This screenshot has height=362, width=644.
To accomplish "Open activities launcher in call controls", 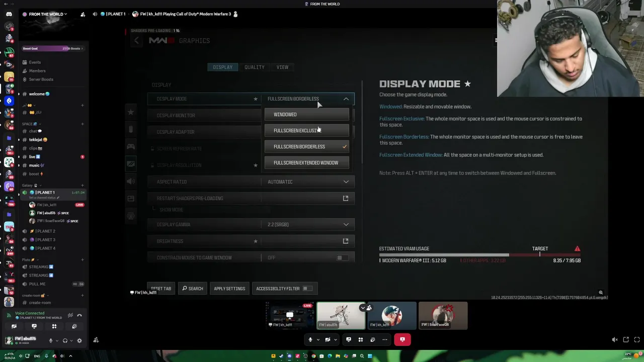I will tap(360, 340).
